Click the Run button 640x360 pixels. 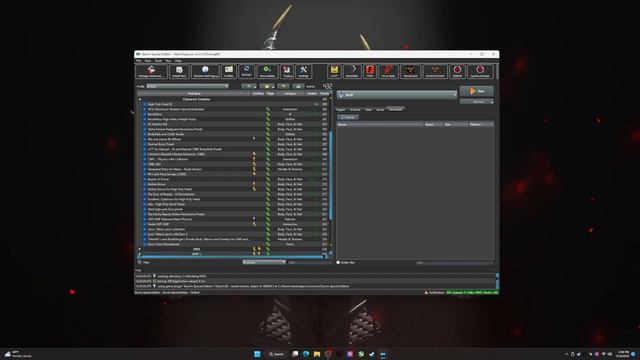[476, 91]
